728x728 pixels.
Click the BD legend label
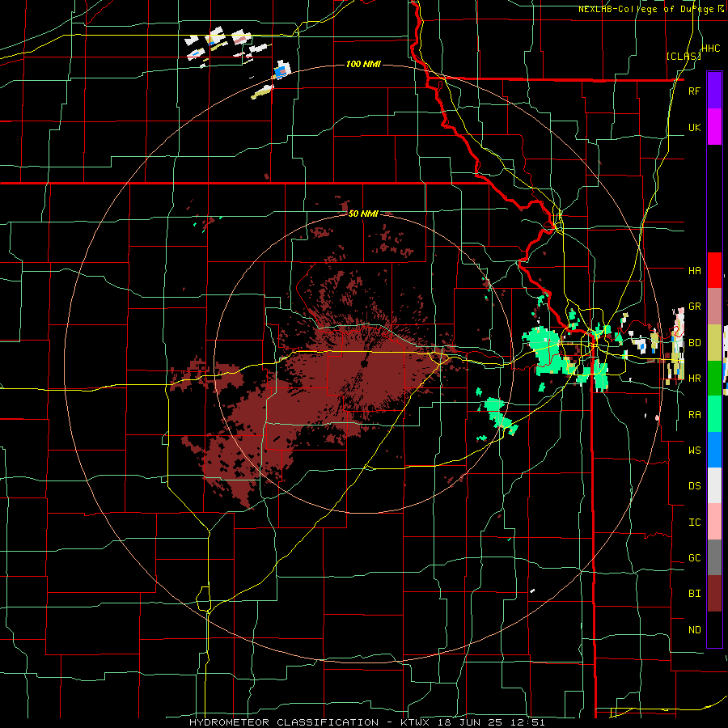(x=694, y=343)
